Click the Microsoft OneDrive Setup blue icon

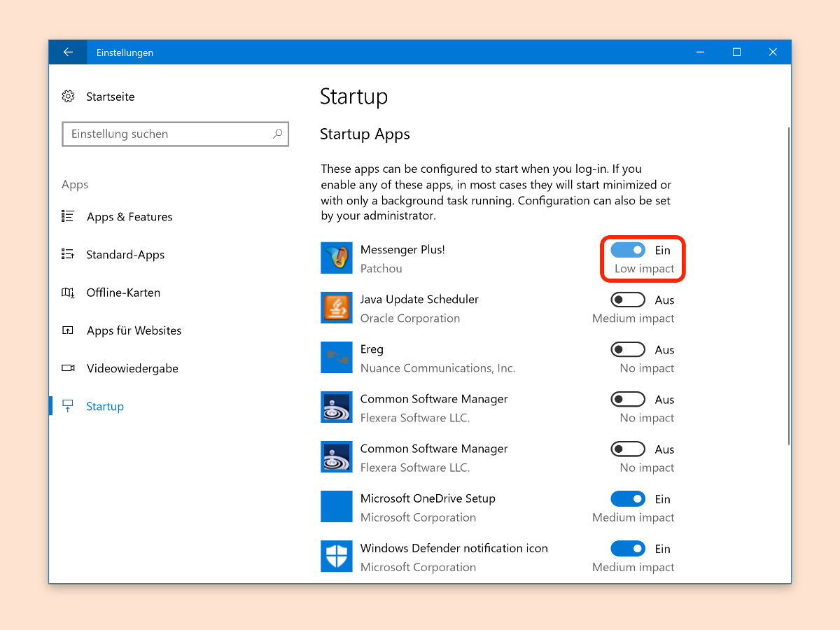pos(336,507)
